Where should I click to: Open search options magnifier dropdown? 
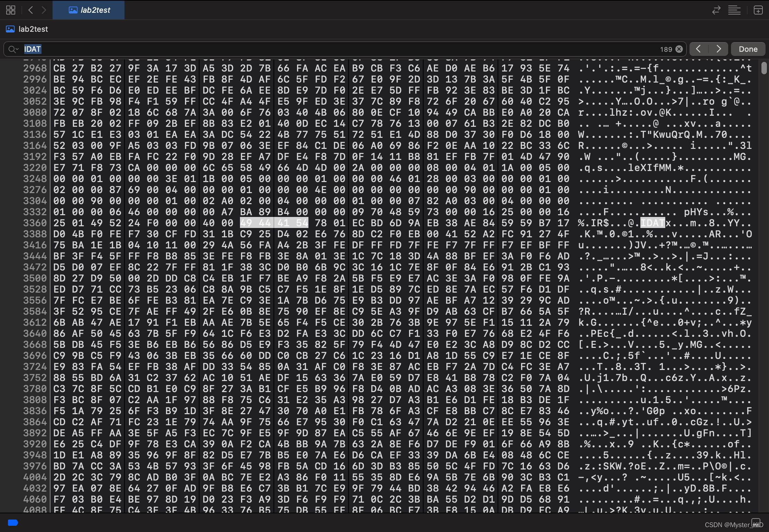[13, 49]
